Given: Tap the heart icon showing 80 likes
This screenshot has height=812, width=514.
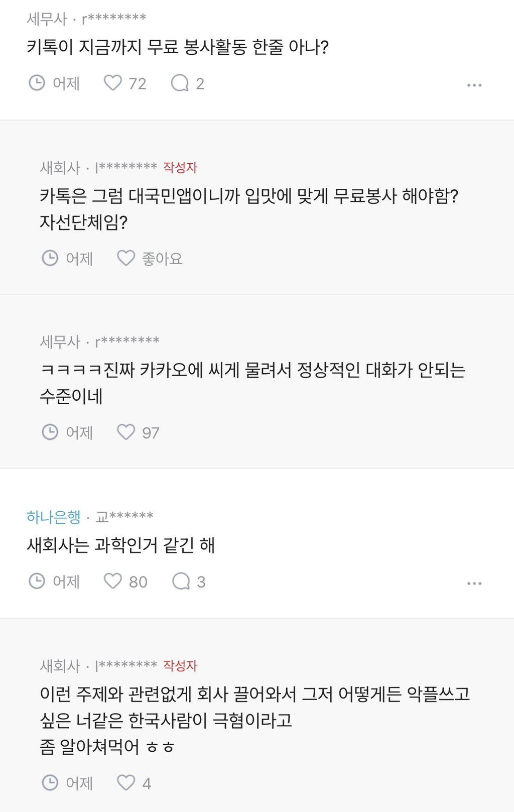Looking at the screenshot, I should coord(113,581).
